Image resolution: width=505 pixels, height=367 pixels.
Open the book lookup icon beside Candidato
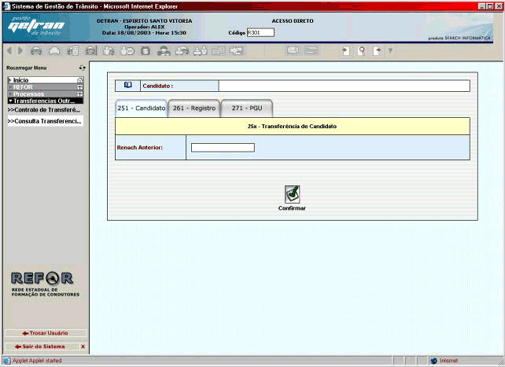click(x=128, y=85)
